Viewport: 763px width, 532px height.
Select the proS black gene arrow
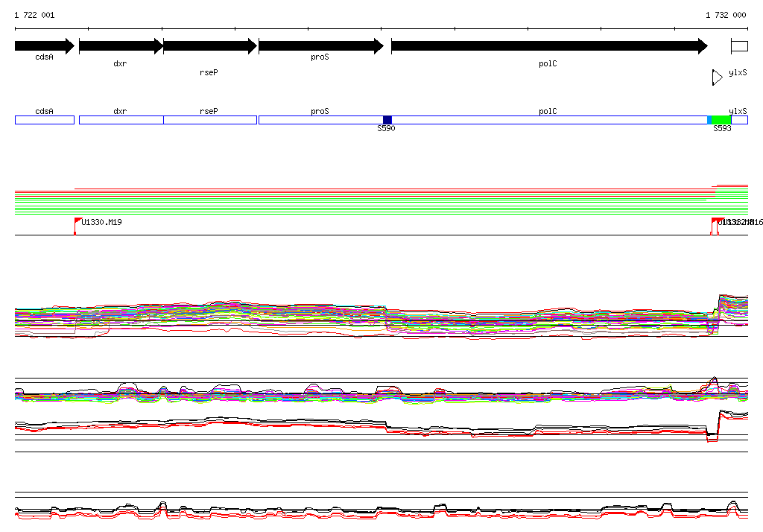pyautogui.click(x=321, y=46)
